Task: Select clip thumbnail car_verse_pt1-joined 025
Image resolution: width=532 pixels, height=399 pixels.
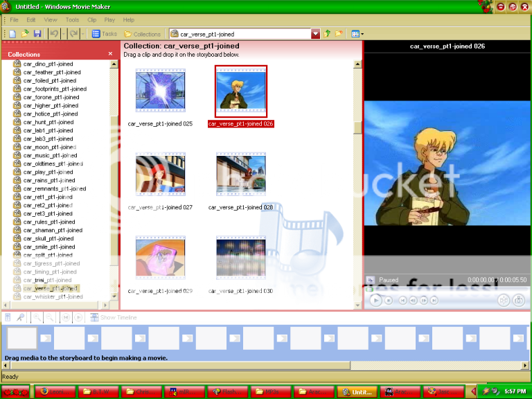Action: [161, 91]
